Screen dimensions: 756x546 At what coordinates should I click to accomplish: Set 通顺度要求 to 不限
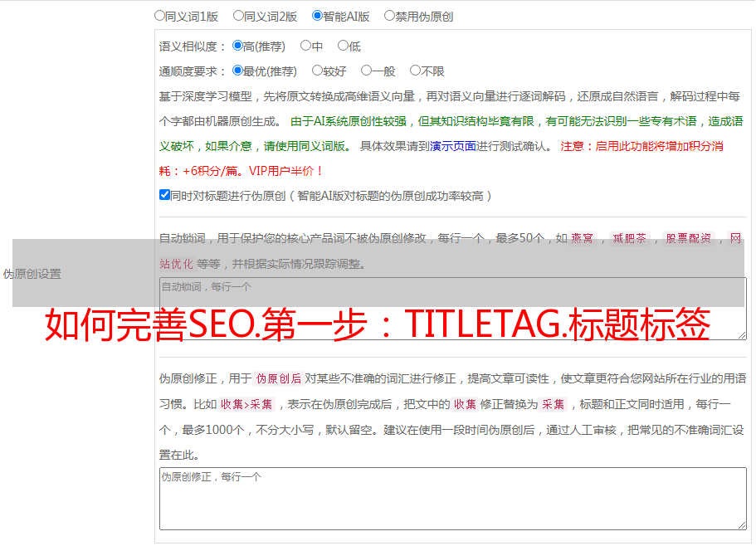click(415, 71)
